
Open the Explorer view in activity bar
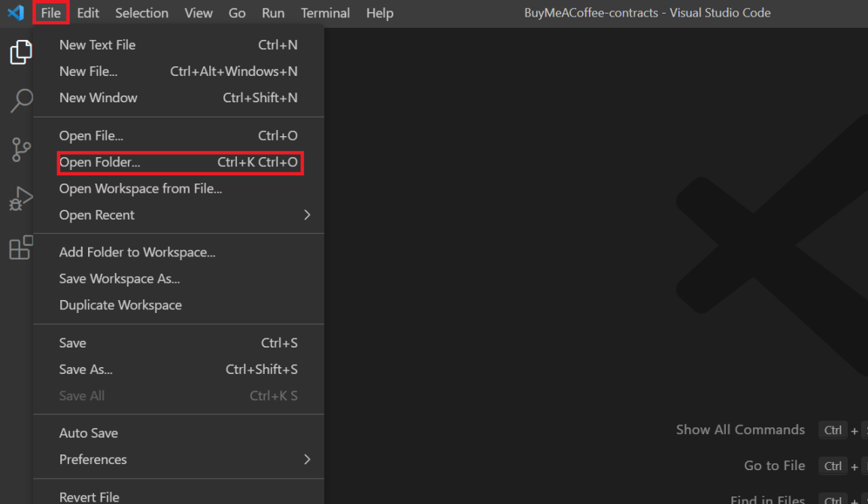coord(20,53)
